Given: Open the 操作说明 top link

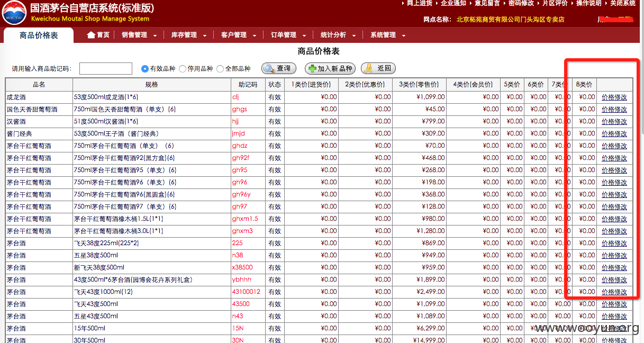Looking at the screenshot, I should (x=589, y=3).
